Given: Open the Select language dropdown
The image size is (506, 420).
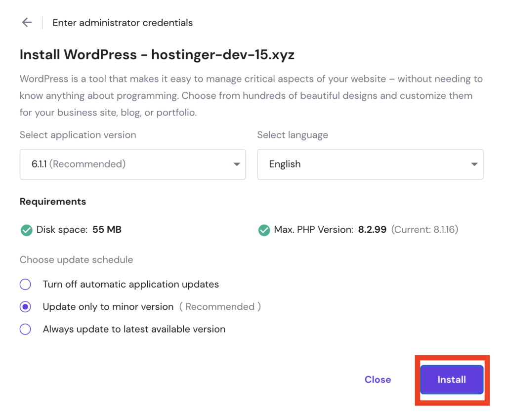Looking at the screenshot, I should 370,164.
